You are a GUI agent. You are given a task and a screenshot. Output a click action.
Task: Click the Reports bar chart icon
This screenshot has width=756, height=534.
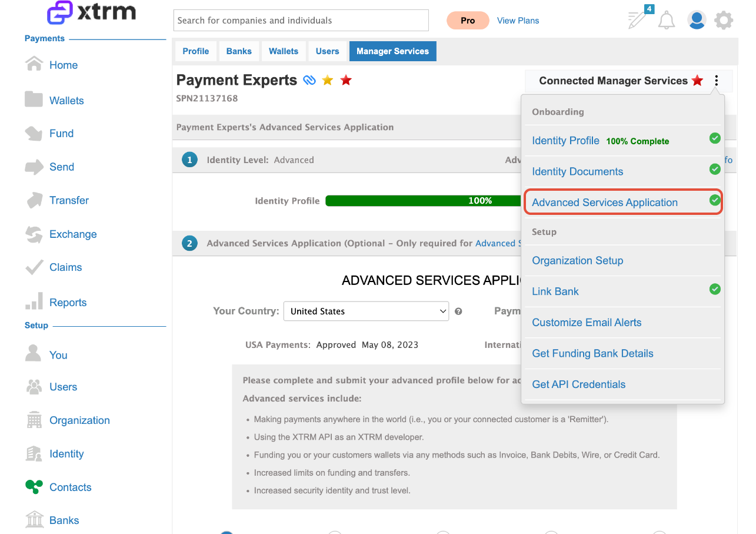point(34,301)
